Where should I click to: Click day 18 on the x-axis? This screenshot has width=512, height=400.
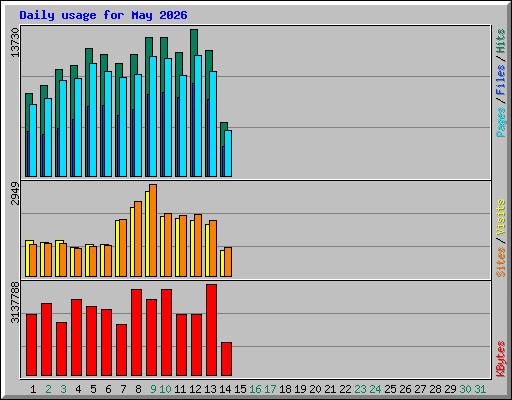click(285, 389)
